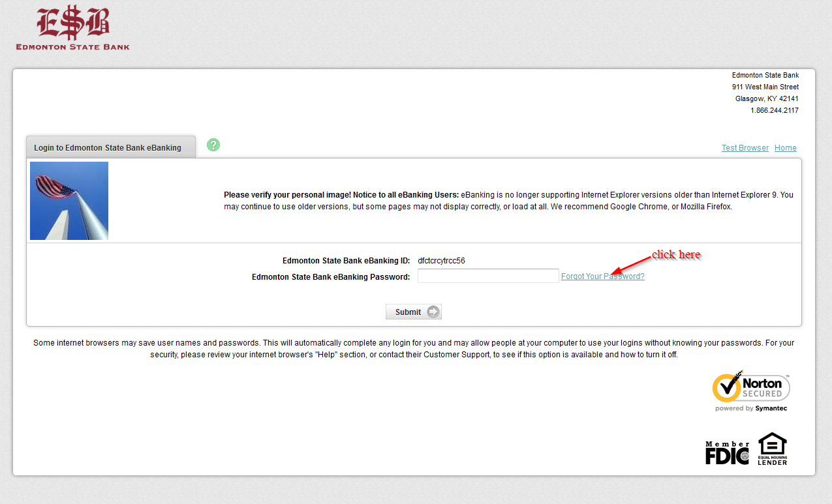
Task: Select the Login to Edmonton State Bank eBanking tab
Action: click(111, 147)
